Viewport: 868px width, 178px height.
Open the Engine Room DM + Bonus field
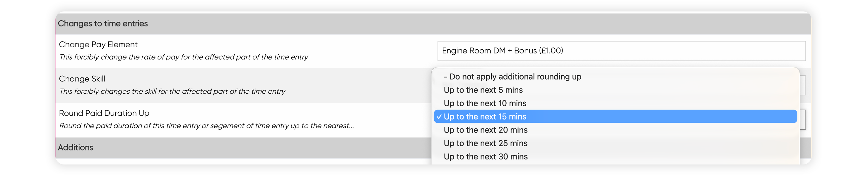[x=621, y=51]
